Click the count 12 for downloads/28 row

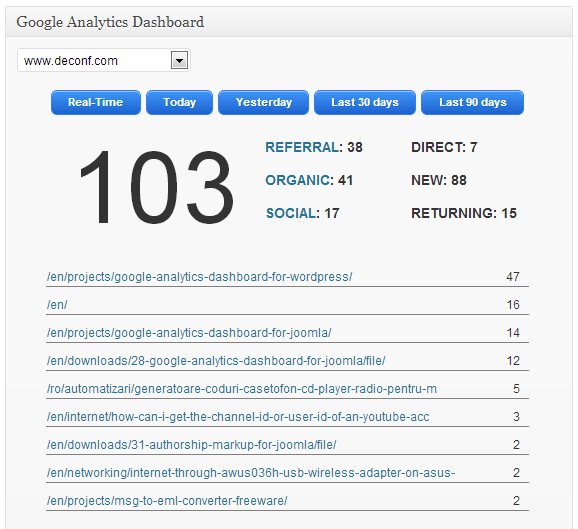point(513,361)
